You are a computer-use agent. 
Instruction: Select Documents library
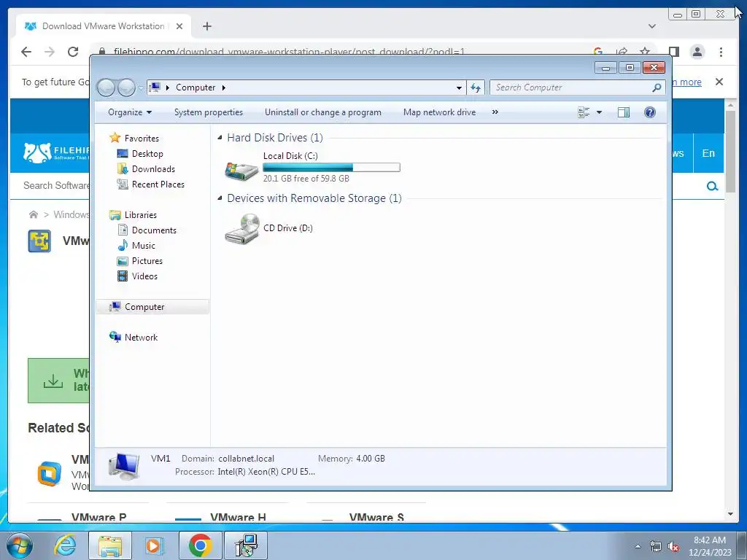pos(154,230)
